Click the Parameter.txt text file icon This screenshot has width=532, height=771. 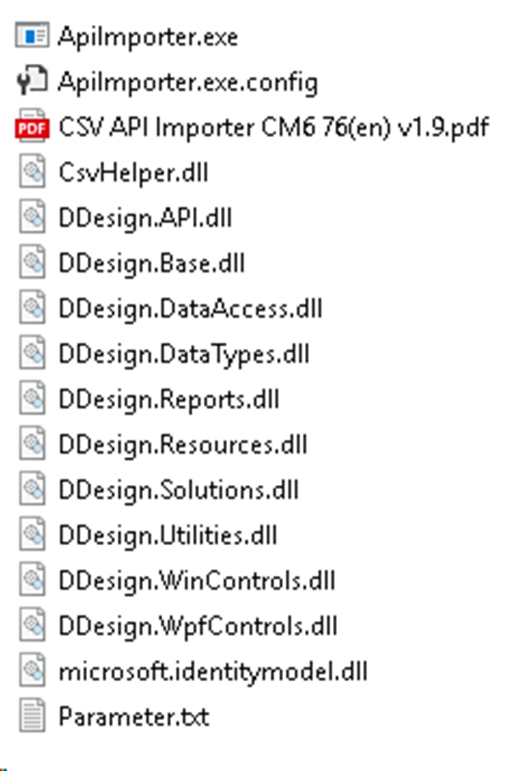click(x=33, y=715)
